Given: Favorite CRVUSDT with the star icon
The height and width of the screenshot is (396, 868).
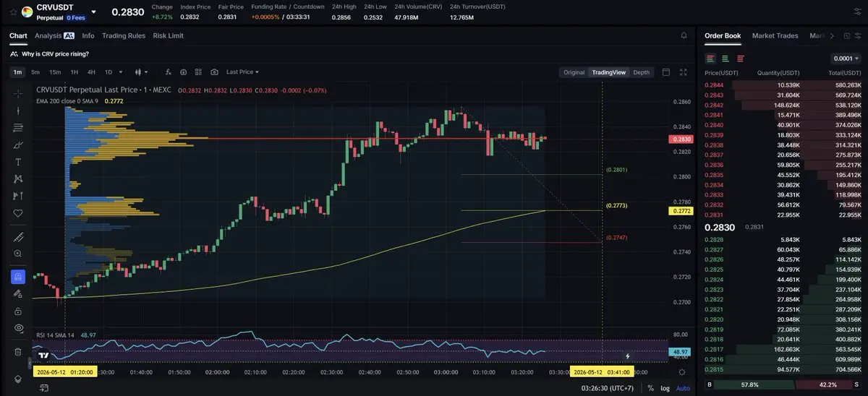Looking at the screenshot, I should [x=13, y=12].
